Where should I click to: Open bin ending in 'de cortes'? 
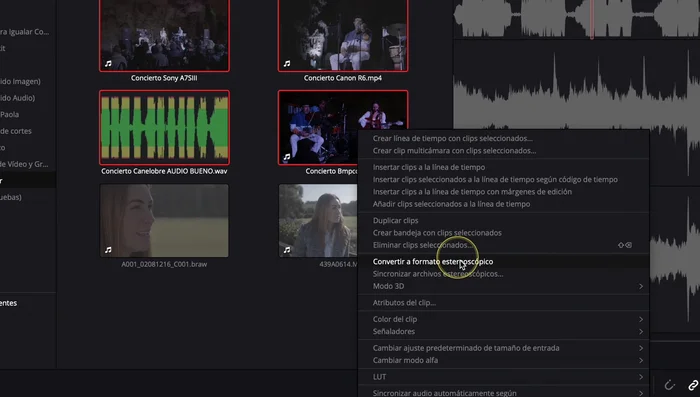pos(16,131)
